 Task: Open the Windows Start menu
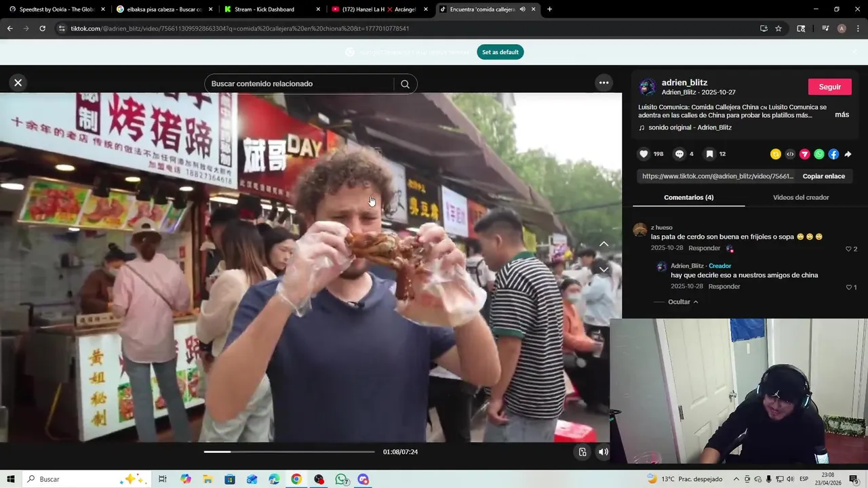point(11,479)
